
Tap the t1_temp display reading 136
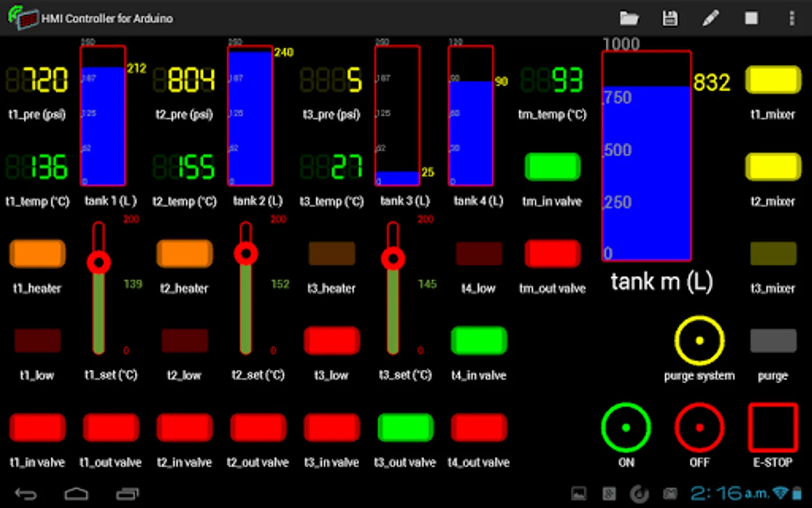click(x=37, y=167)
